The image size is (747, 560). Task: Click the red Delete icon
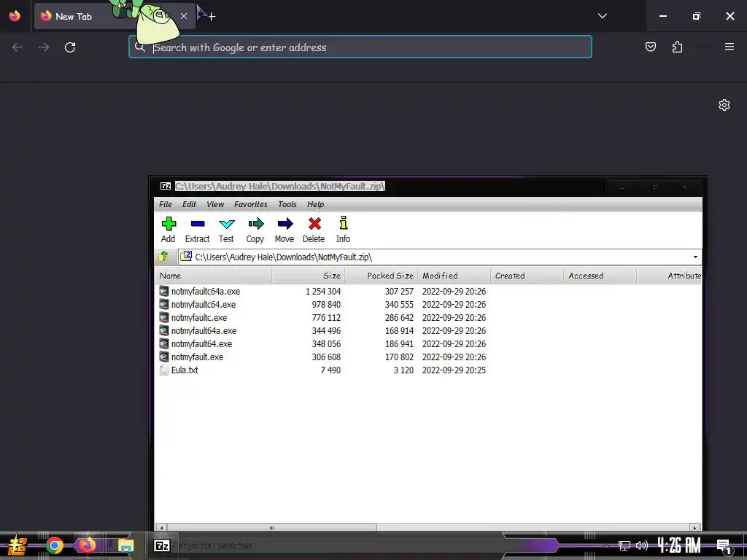coord(314,224)
